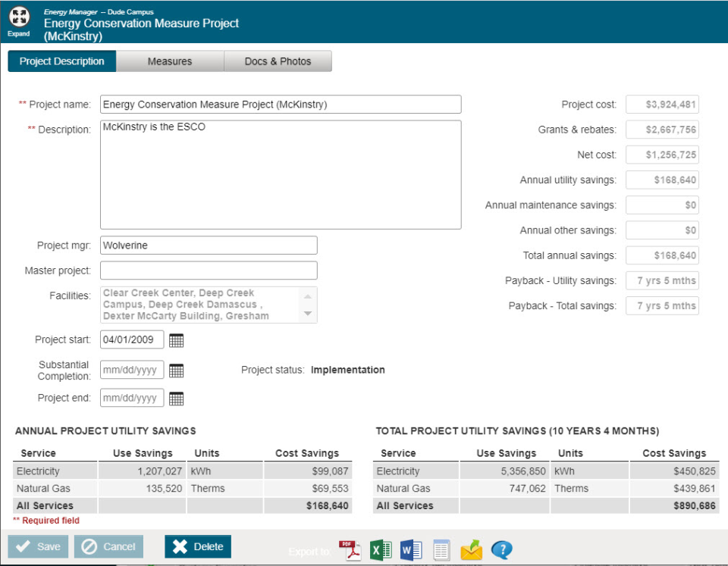Export the project to Word
728x566 pixels.
(x=411, y=551)
